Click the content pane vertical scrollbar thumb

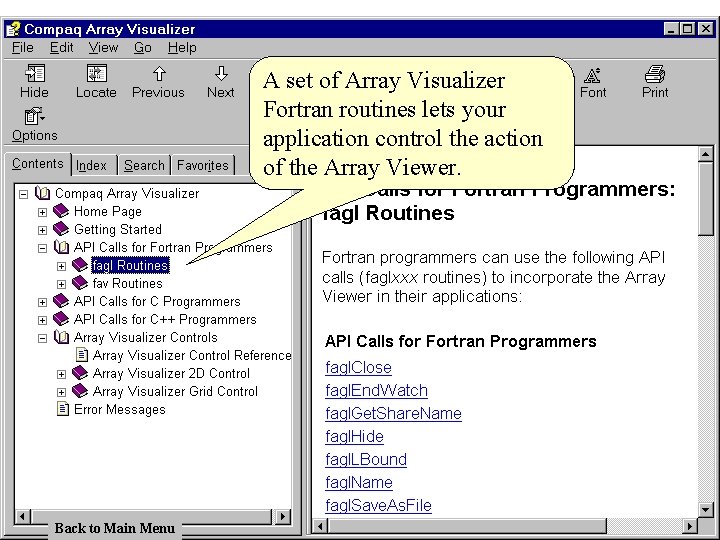point(705,198)
